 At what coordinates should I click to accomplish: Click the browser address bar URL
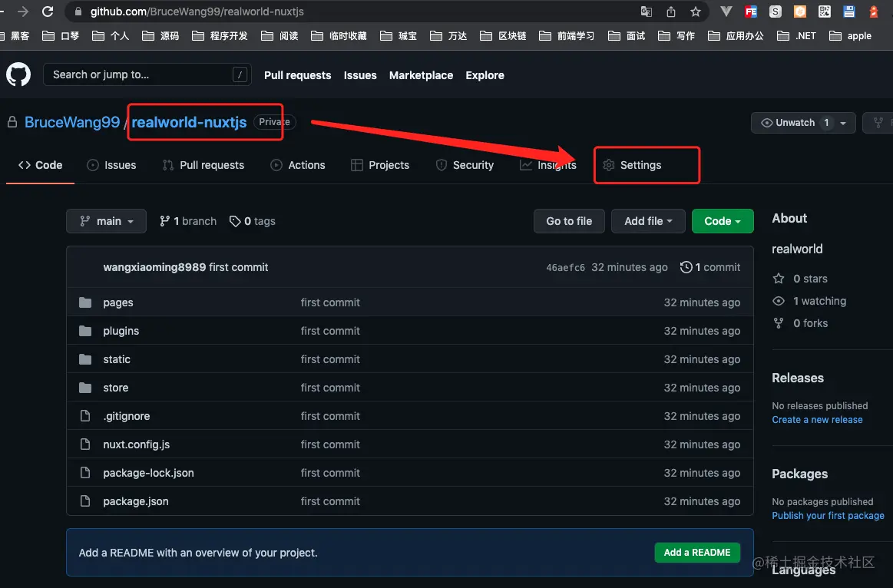(197, 12)
